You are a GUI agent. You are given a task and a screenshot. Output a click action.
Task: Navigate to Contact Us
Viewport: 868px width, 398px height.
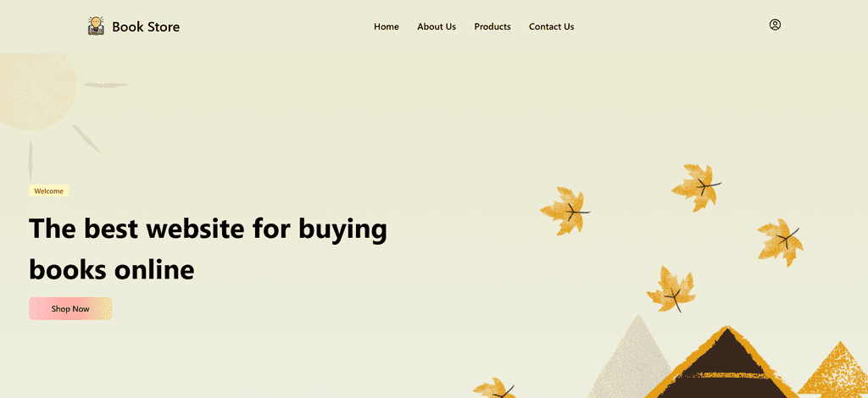pos(551,26)
